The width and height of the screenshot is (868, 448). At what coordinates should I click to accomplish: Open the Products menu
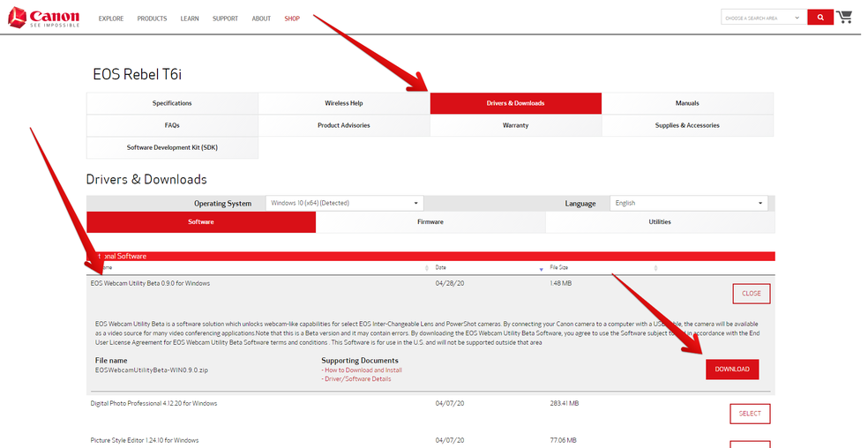(x=153, y=19)
